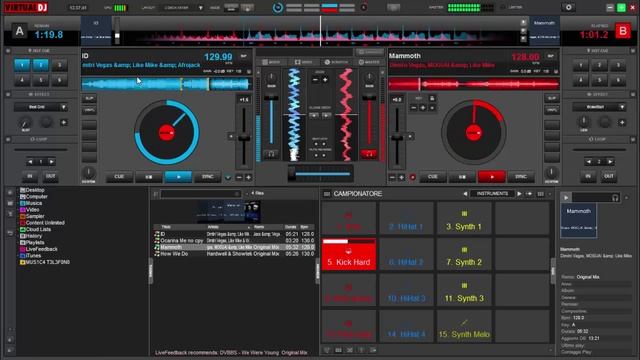Open the INSTRUMENTS sampler bank selector
640x360 pixels.
[492, 194]
